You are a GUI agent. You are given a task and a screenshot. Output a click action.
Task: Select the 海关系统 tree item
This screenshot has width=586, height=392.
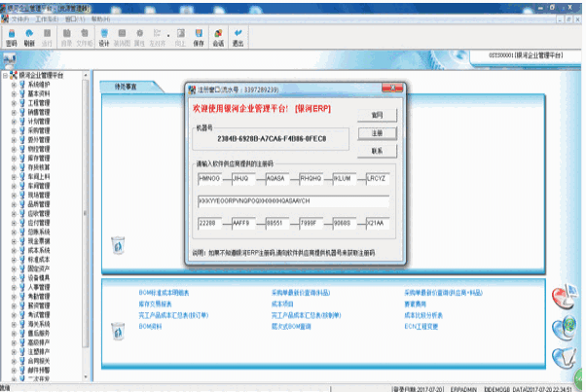[39, 324]
